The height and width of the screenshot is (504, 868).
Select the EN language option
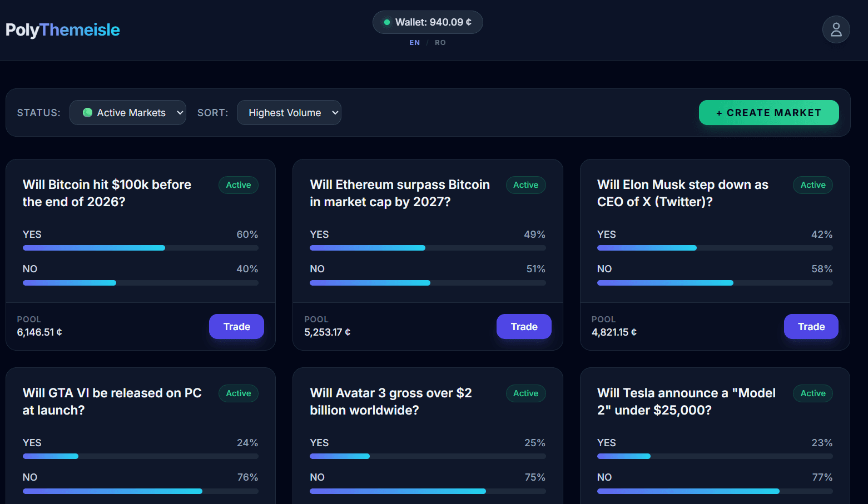414,42
